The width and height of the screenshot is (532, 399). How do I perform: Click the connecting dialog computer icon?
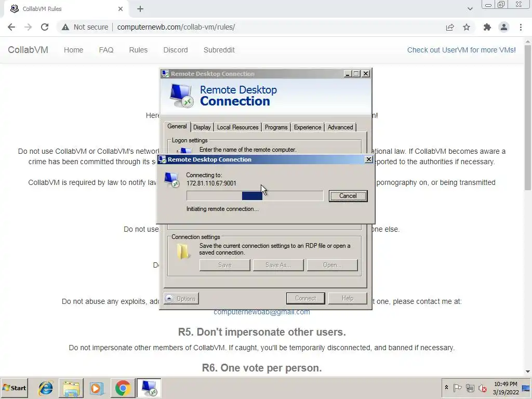[x=171, y=180]
